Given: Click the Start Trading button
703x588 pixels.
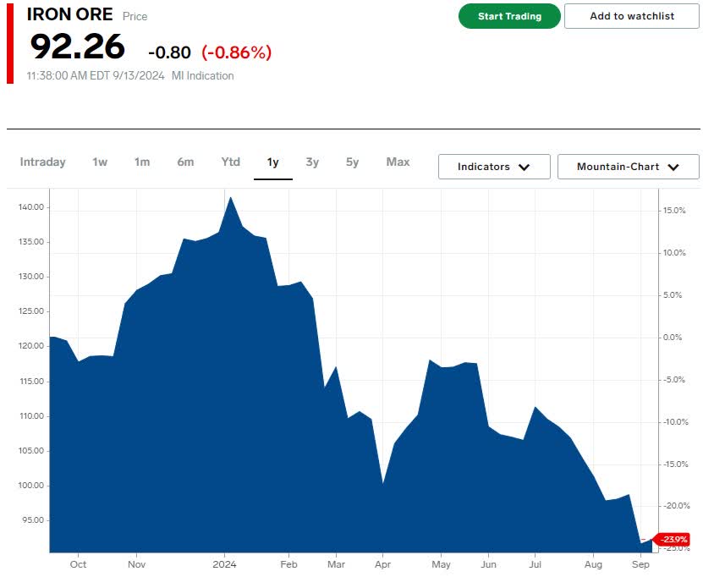Looking at the screenshot, I should click(x=508, y=16).
